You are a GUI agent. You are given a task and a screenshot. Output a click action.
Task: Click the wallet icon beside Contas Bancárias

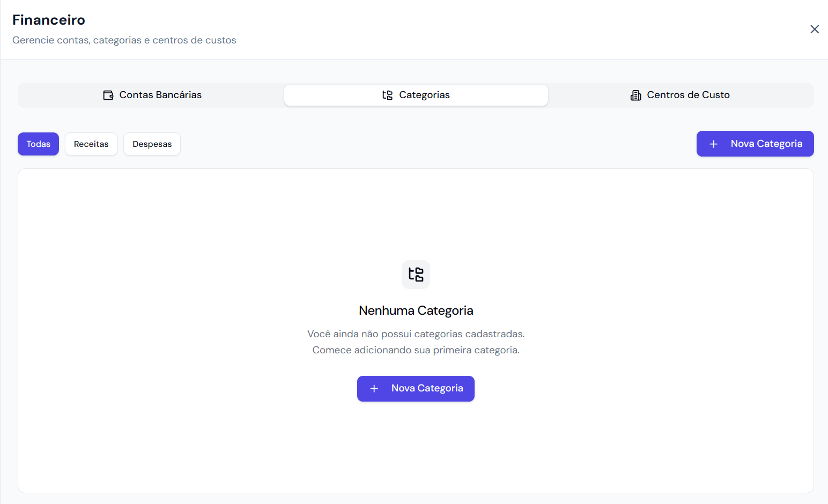pos(108,95)
